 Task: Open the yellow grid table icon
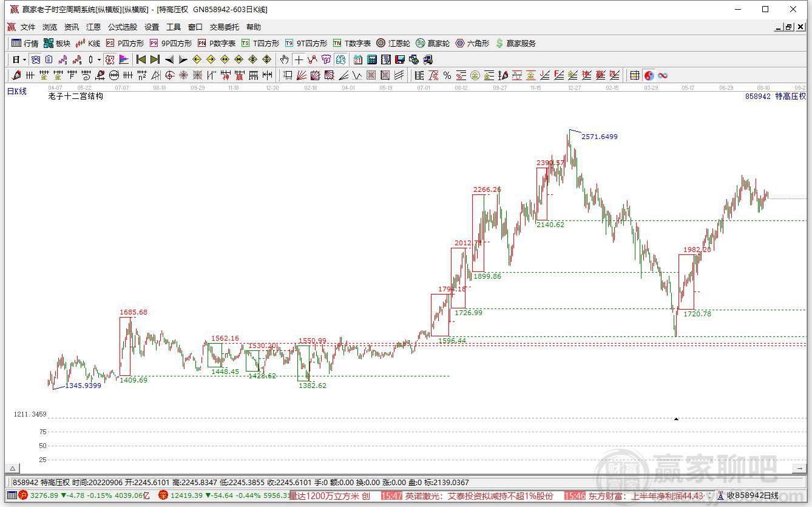tap(635, 75)
